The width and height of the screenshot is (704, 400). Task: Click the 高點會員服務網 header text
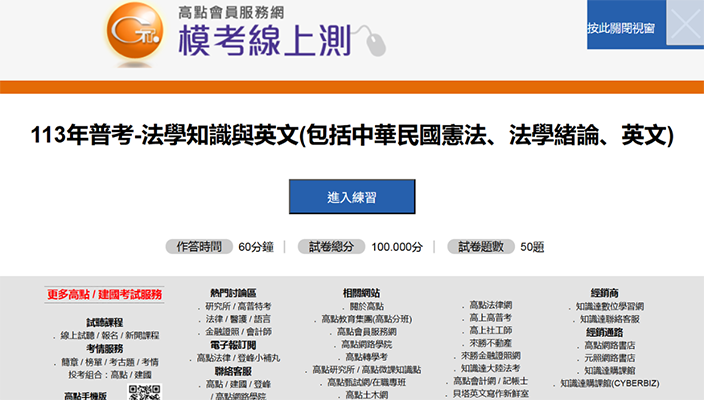click(x=231, y=13)
